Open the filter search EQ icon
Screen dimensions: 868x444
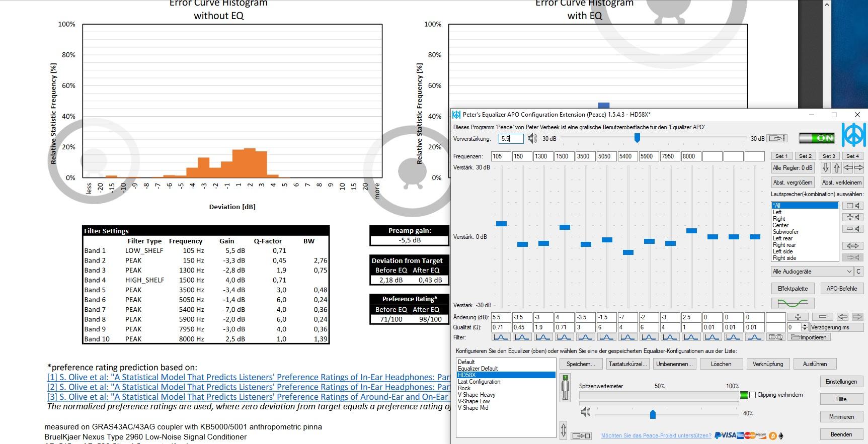(776, 337)
